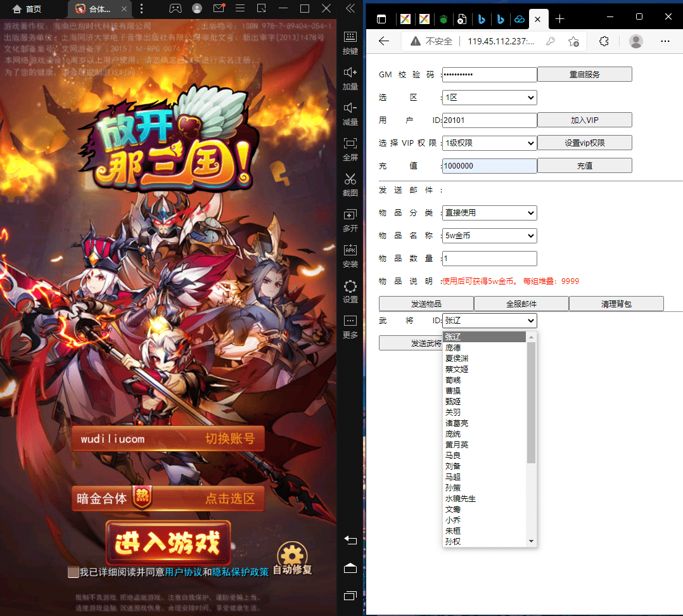Viewport: 683px width, 616px height.
Task: Tap the Android recent apps button in sidebar
Action: tap(350, 596)
